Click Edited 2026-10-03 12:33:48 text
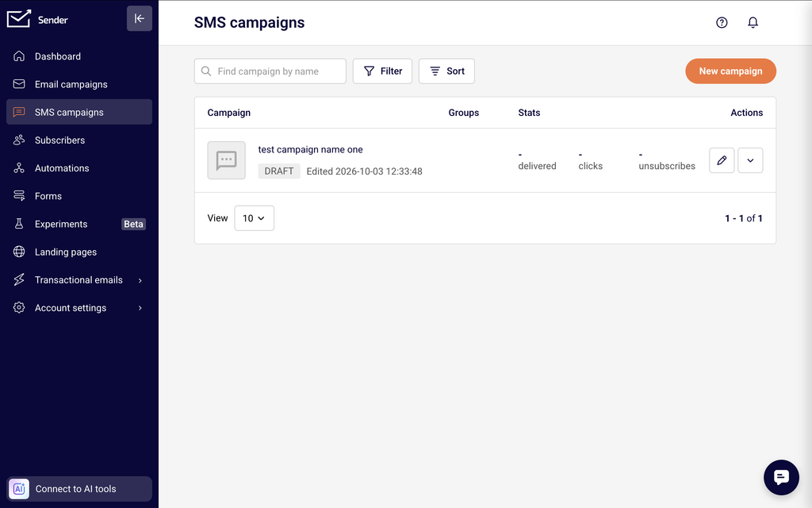 pyautogui.click(x=365, y=171)
